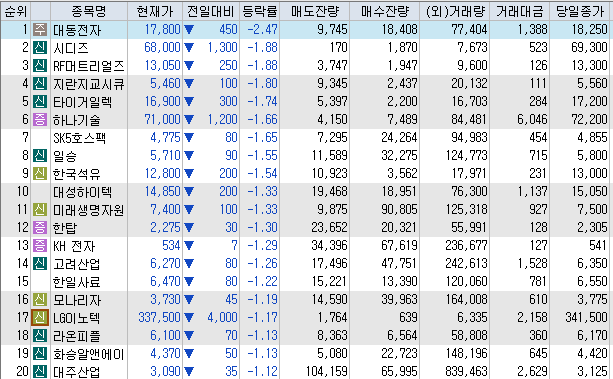Sort by the 순위 column header
This screenshot has height=379, width=613.
coord(16,12)
